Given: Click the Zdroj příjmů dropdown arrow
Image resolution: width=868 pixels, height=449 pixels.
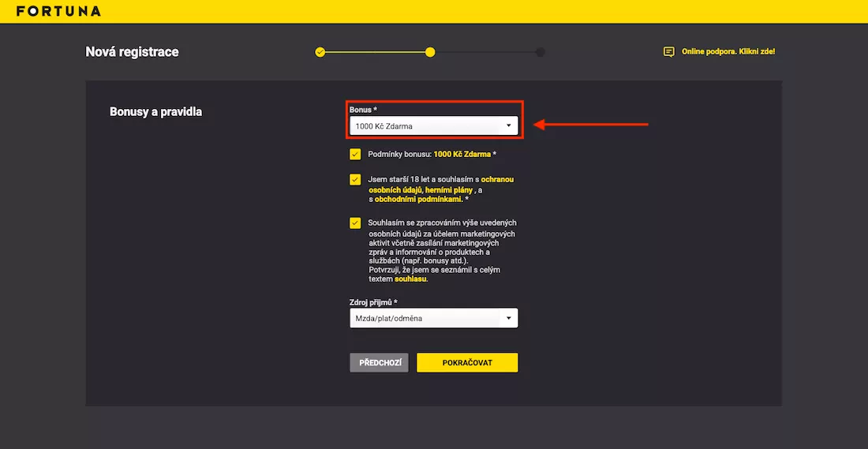Looking at the screenshot, I should tap(509, 318).
